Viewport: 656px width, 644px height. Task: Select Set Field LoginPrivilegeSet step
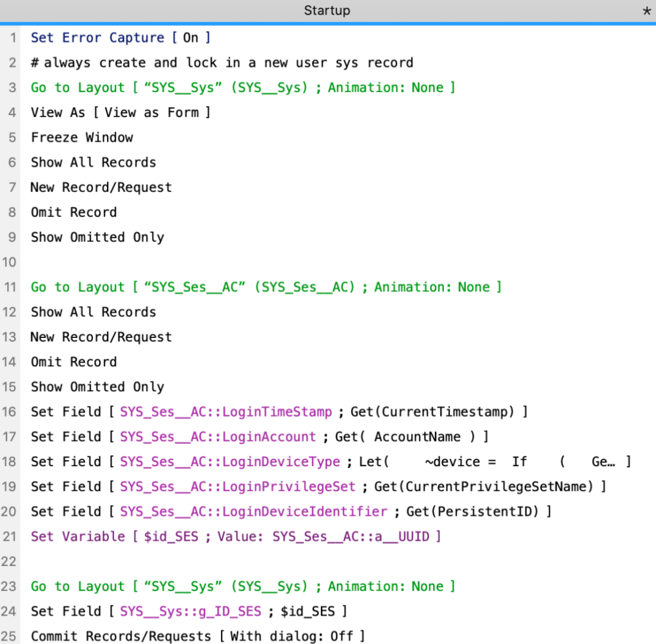click(319, 487)
